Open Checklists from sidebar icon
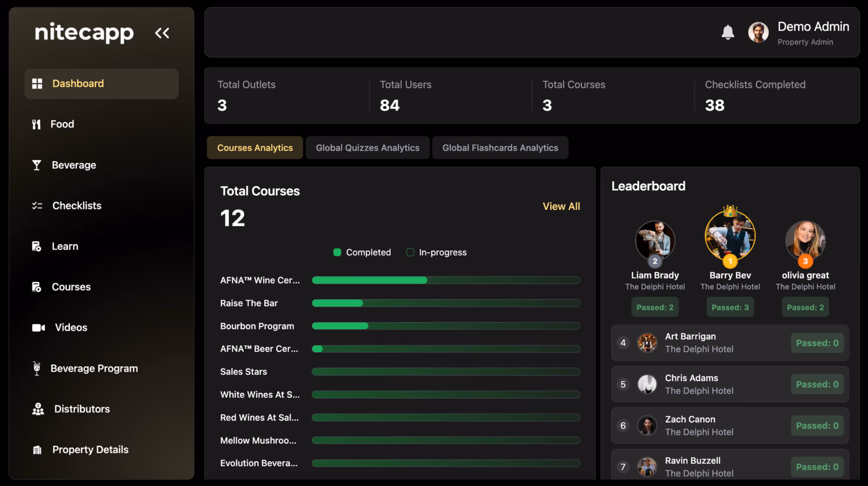 point(37,206)
